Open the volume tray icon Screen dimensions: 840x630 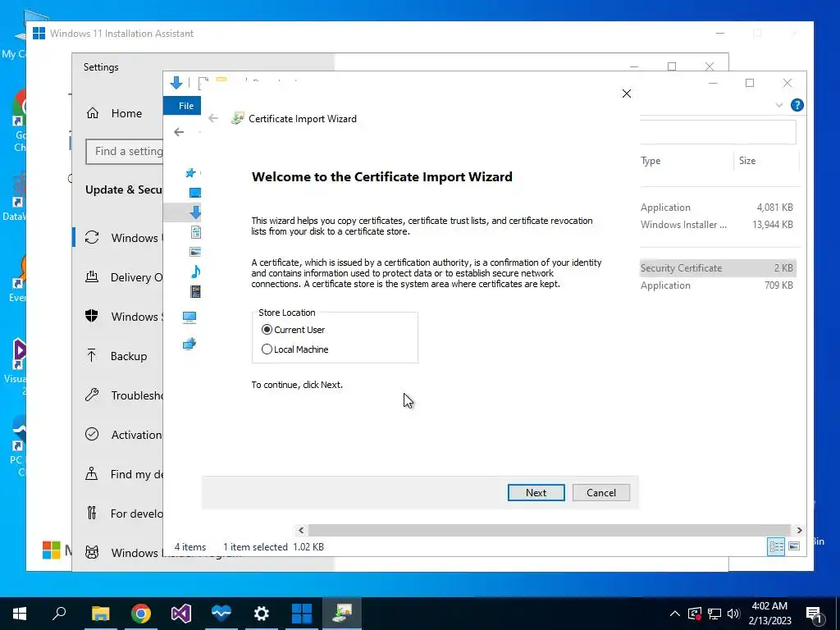pyautogui.click(x=733, y=614)
